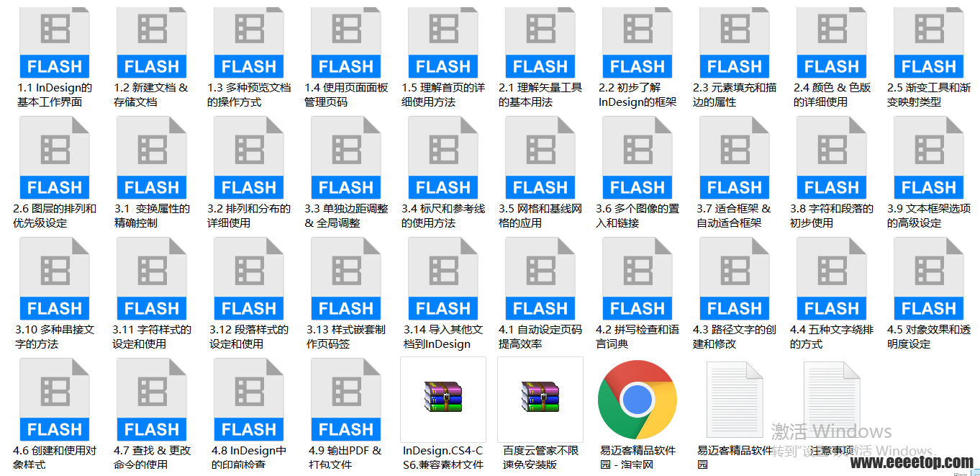Select the 4.2 拼写检查和语言词典 icon
The image size is (980, 476).
click(638, 279)
